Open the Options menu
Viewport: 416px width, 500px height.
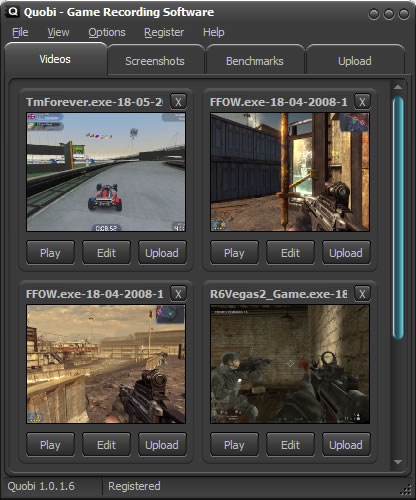tap(107, 32)
